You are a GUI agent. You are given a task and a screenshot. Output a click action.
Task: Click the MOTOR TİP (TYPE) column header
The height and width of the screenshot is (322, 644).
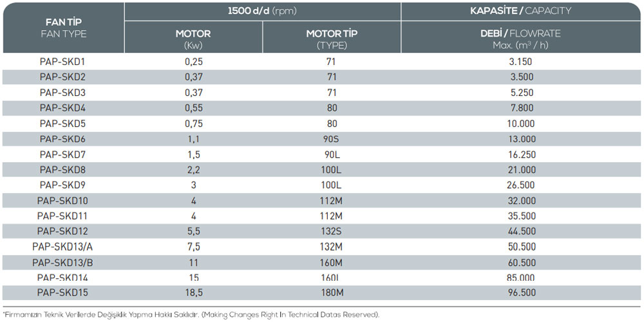click(332, 39)
